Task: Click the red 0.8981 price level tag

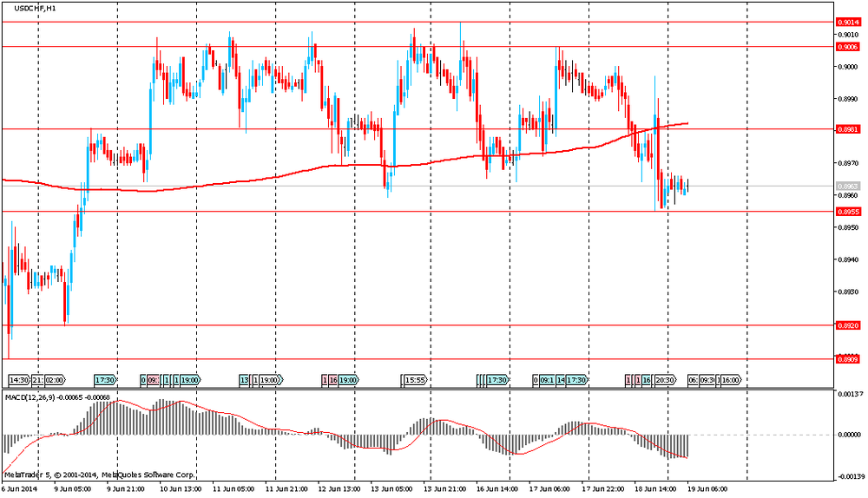Action: 848,129
